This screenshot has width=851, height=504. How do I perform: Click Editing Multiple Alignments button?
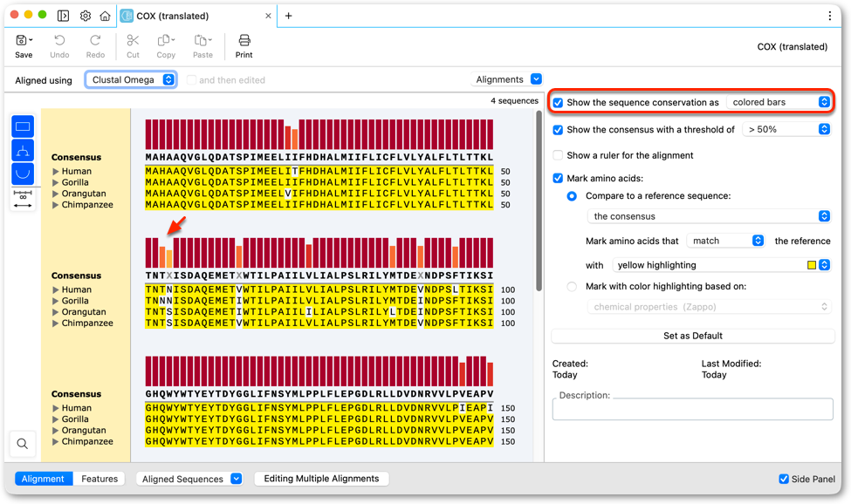coord(321,479)
